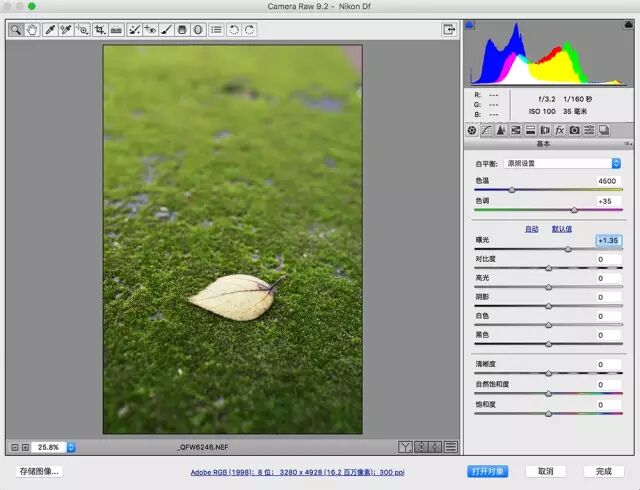The height and width of the screenshot is (490, 640).
Task: Select the Red Eye Removal tool
Action: 150,30
